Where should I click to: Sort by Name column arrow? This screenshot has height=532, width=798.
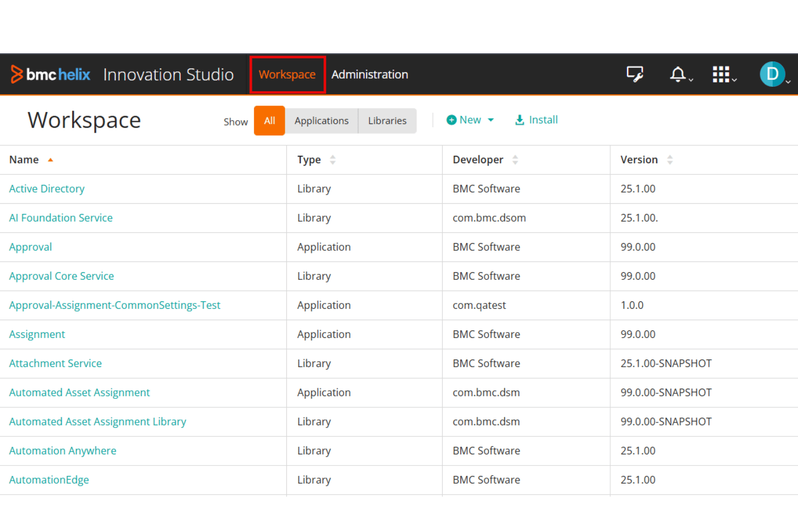click(50, 160)
